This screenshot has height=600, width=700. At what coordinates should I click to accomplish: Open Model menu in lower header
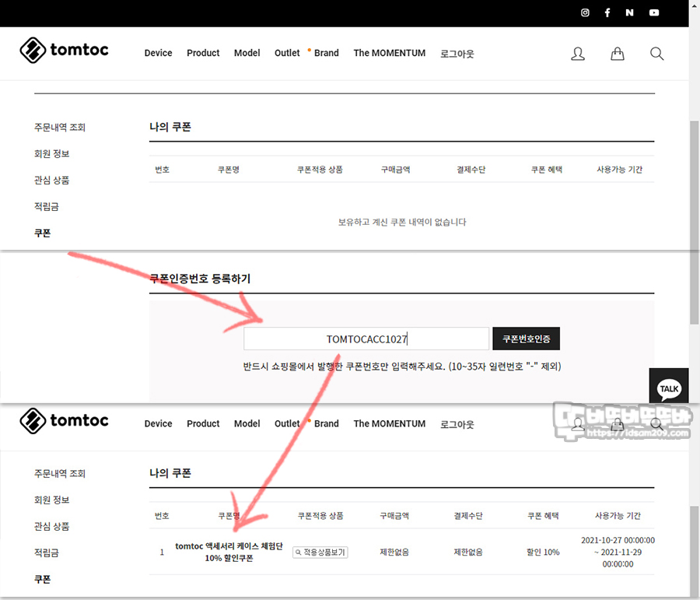tap(247, 424)
